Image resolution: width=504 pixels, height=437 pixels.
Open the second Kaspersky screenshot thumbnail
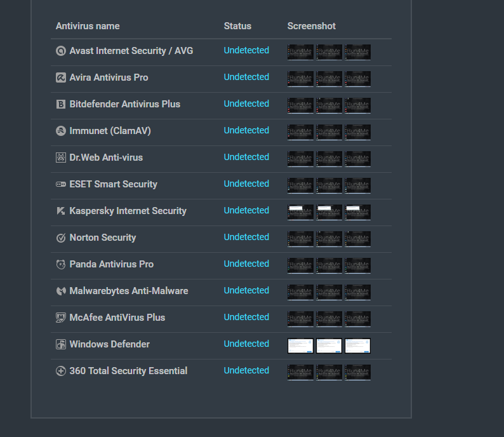coord(329,212)
